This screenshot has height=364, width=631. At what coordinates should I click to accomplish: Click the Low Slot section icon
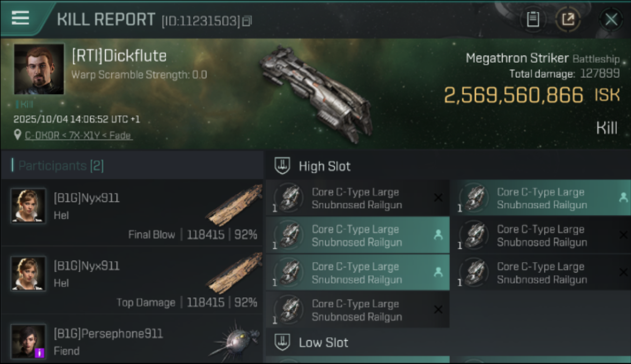(x=282, y=343)
